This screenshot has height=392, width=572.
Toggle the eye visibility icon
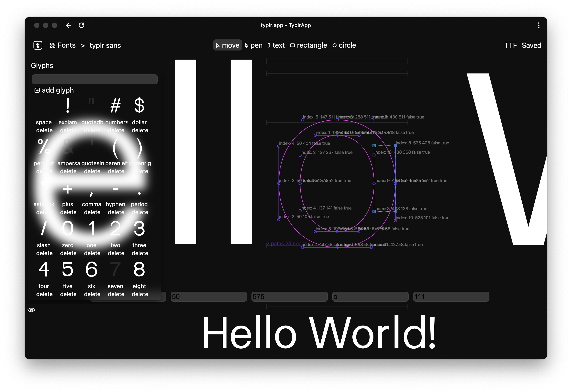tap(31, 310)
